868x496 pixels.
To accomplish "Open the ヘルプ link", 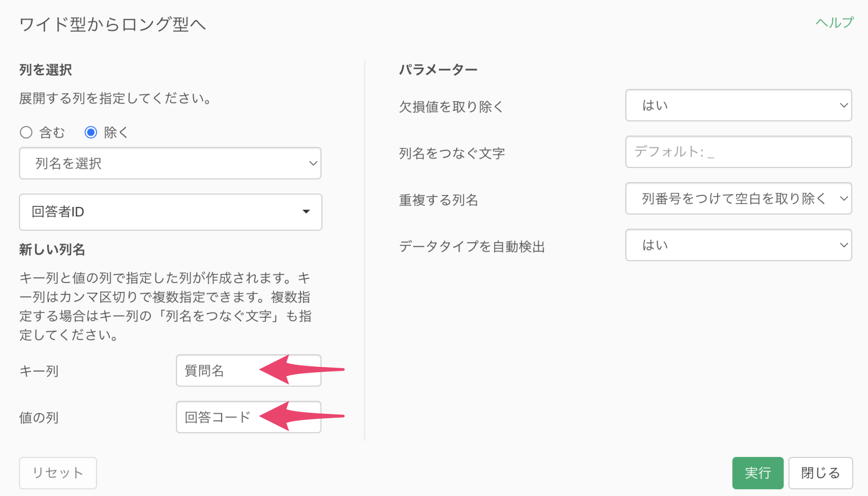I will 834,23.
